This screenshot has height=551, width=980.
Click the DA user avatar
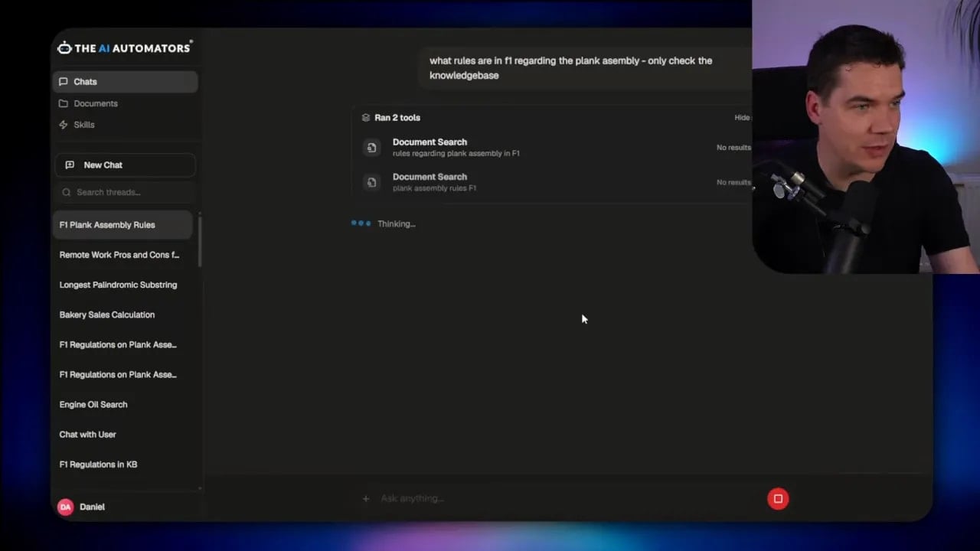coord(66,507)
